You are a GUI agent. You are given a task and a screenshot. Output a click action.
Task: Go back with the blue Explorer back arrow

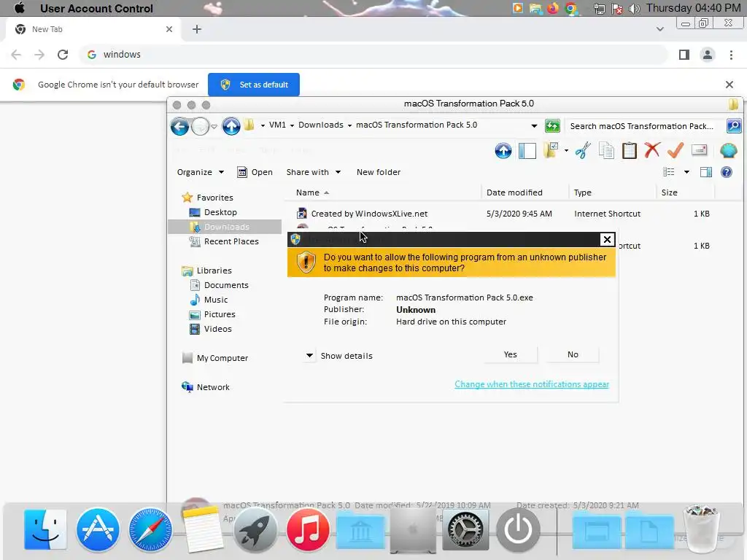pyautogui.click(x=179, y=126)
